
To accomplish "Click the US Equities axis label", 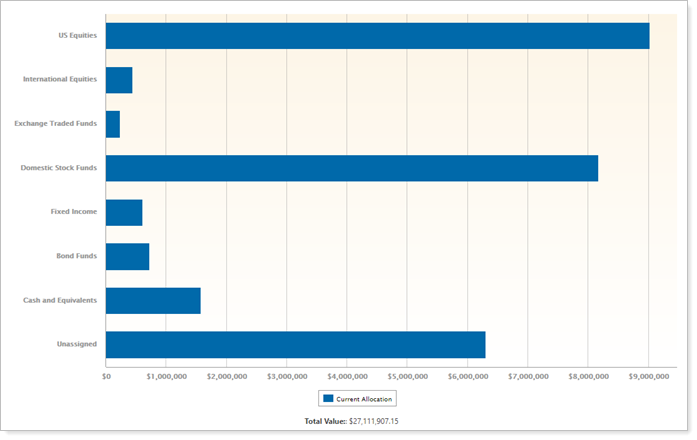I will (x=78, y=36).
